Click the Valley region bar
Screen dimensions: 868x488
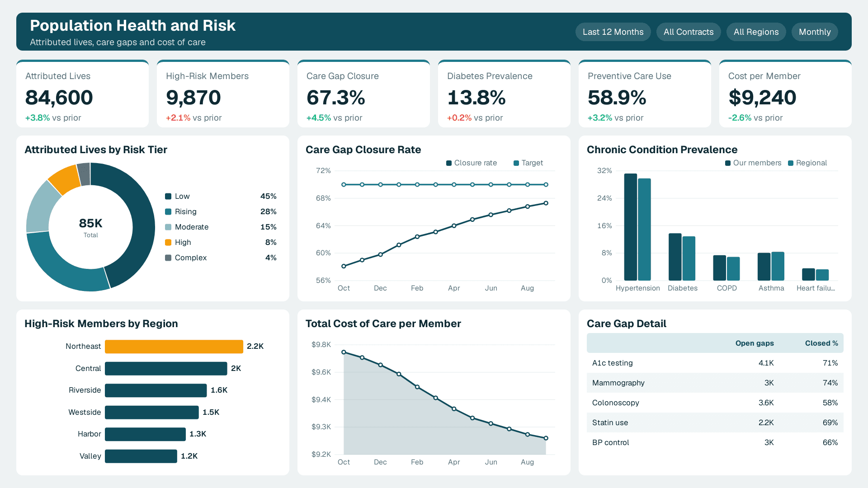click(141, 456)
